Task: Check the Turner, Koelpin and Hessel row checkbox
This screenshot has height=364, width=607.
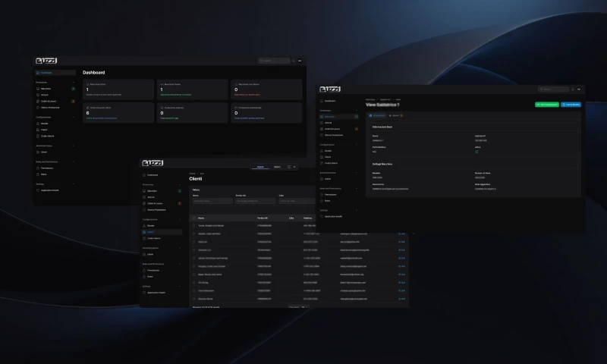Action: 194,225
